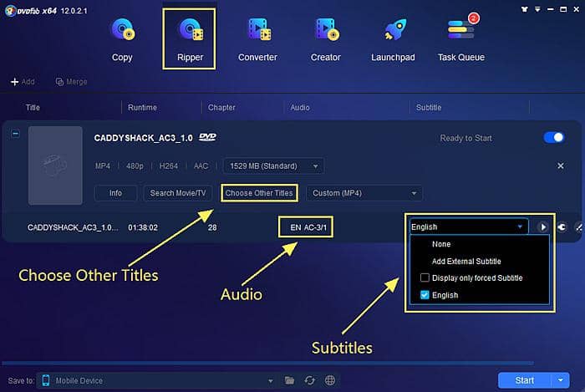Viewport: 585px width, 392px height.
Task: Click the movie poster placeholder thumbnail
Action: (x=55, y=165)
